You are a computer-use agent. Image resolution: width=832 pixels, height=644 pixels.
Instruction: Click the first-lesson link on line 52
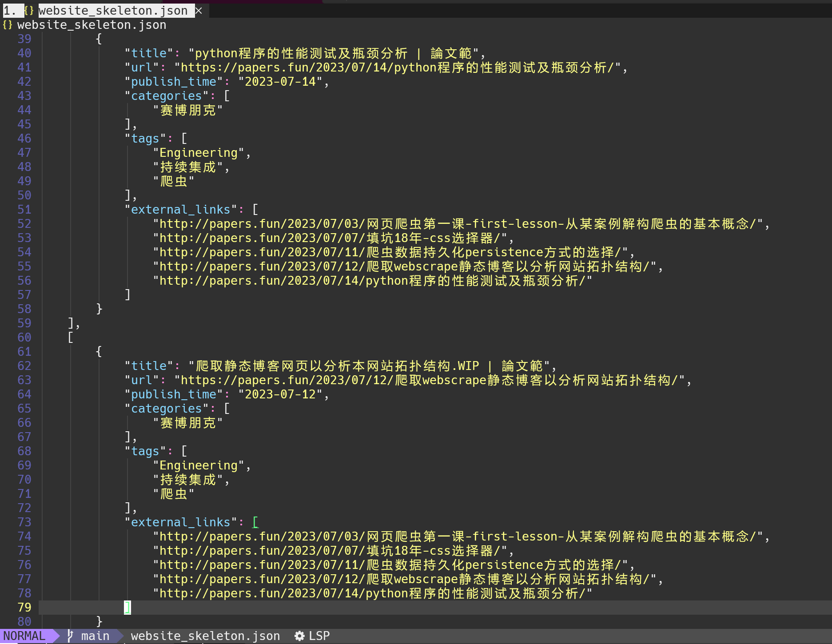(x=458, y=224)
